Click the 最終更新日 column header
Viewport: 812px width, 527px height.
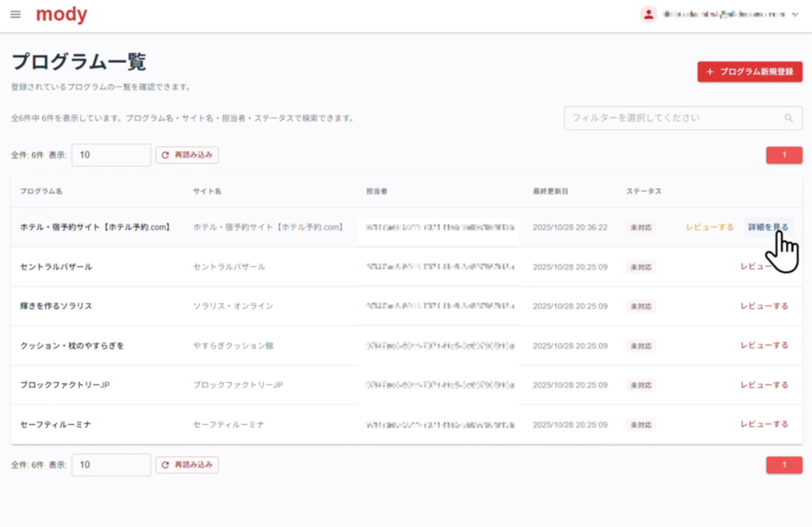(x=550, y=191)
